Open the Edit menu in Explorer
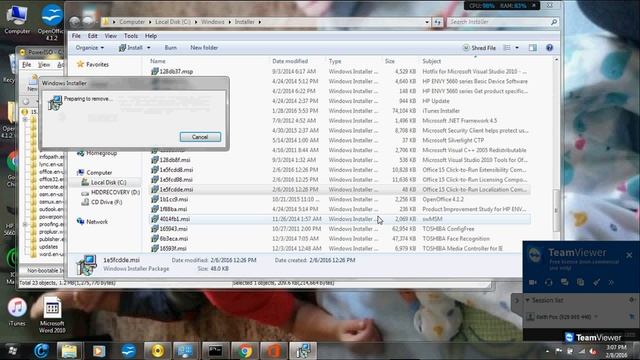Screen dimensions: 640x360 (x=93, y=36)
